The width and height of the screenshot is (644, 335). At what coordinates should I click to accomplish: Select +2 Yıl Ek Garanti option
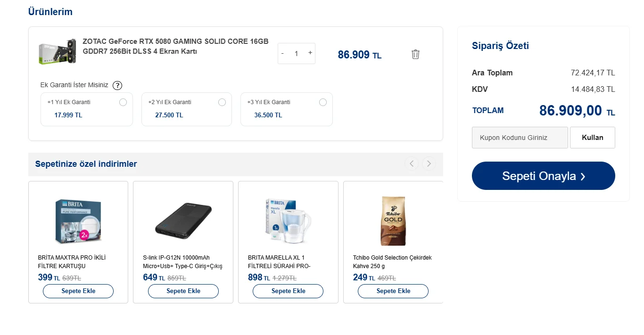(x=222, y=102)
